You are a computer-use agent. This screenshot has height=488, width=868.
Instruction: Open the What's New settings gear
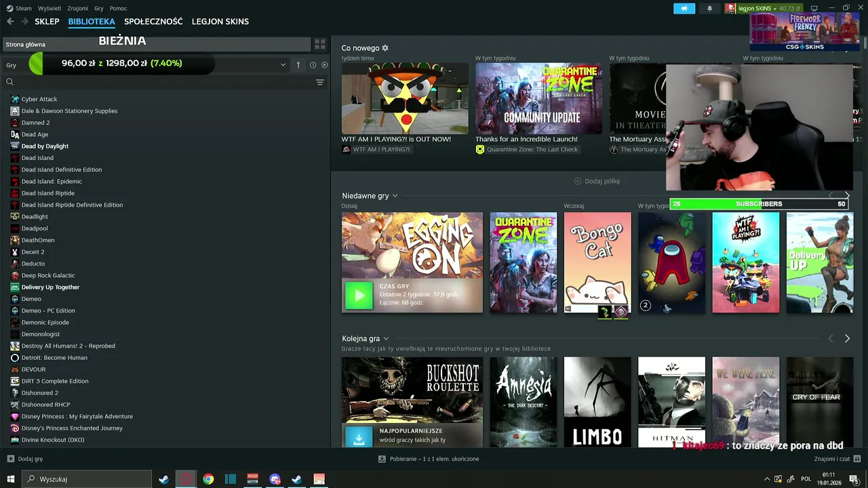tap(385, 48)
